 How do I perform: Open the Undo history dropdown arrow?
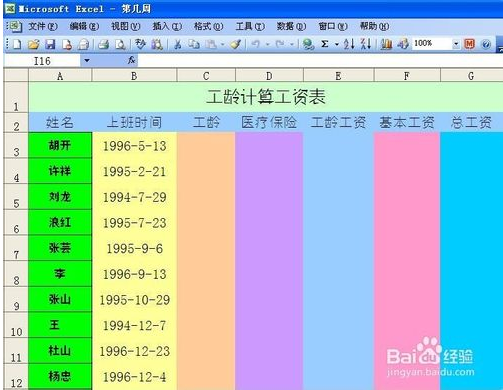(267, 44)
